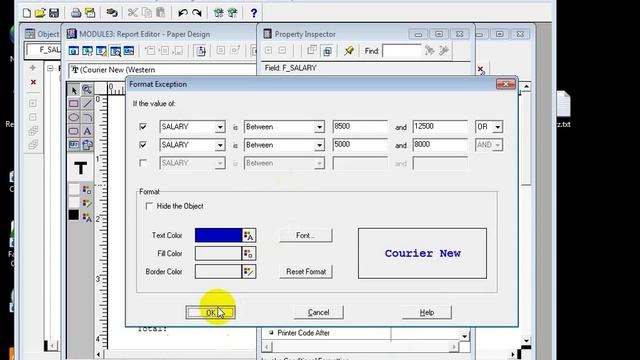Select the Rounded Rectangle tool in palette
Viewport: 640px width, 360px height.
pos(74,131)
